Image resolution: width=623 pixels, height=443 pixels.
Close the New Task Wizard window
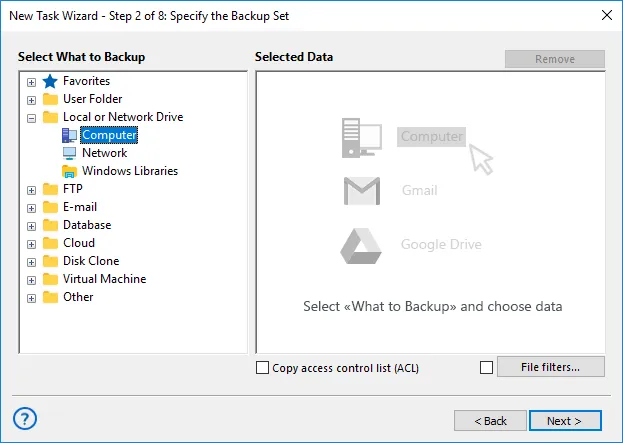604,14
